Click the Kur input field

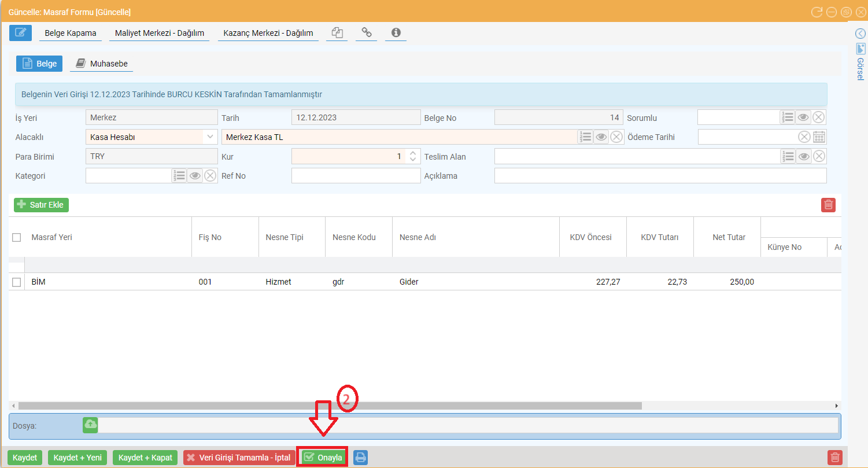tap(349, 156)
